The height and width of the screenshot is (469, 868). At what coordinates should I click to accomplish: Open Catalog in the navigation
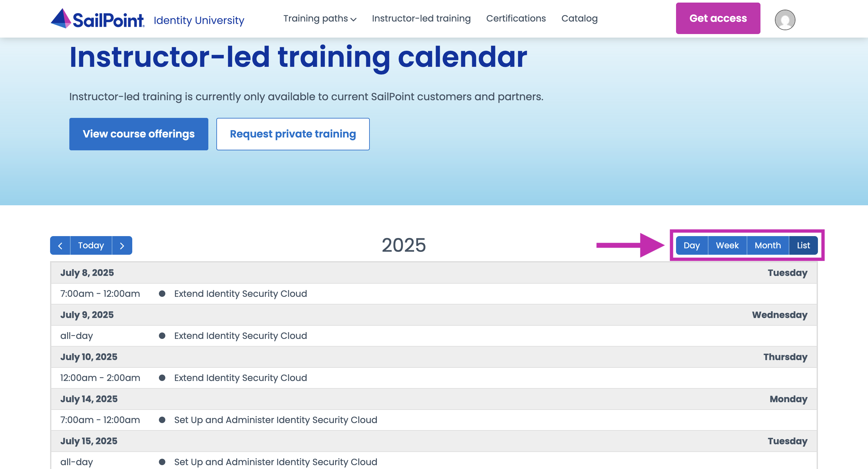coord(579,19)
